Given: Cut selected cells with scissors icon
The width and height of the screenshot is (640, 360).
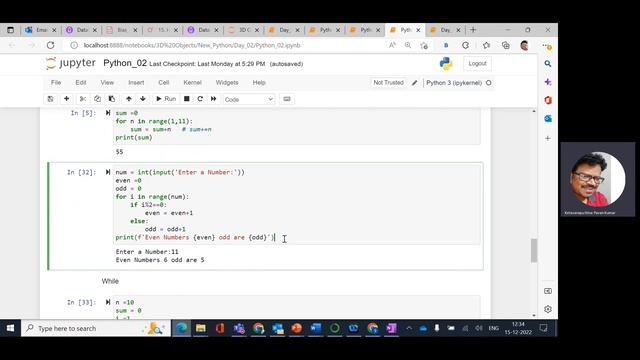Looking at the screenshot, I should (82, 99).
